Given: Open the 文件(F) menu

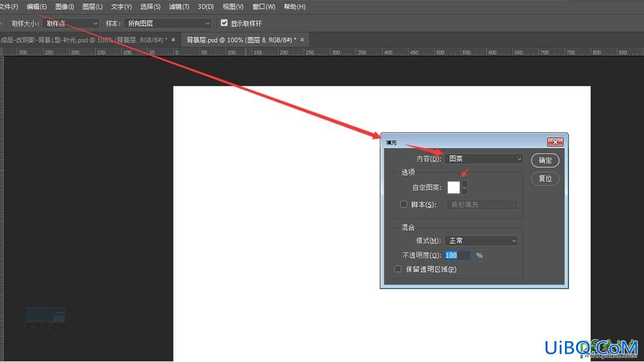Looking at the screenshot, I should (9, 6).
